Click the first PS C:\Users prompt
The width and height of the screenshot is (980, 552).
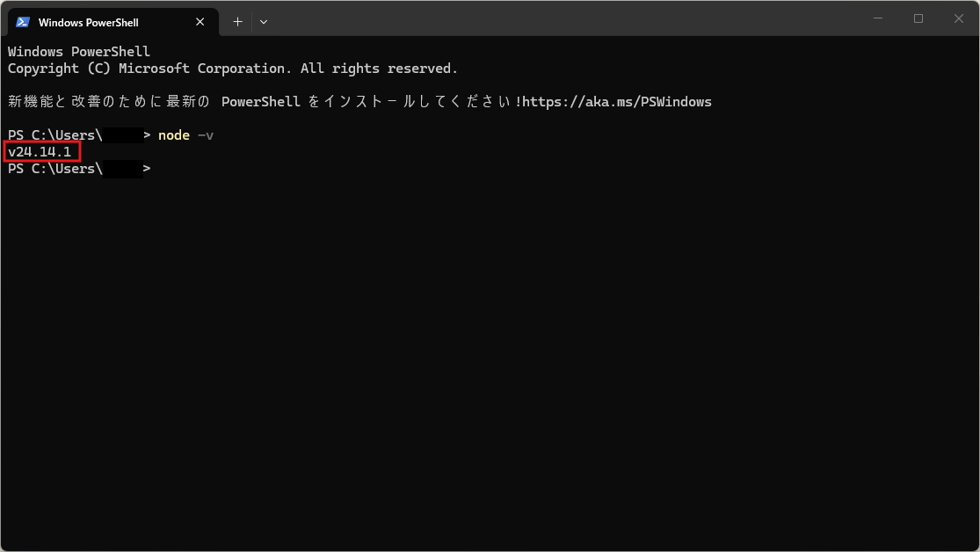coord(54,135)
